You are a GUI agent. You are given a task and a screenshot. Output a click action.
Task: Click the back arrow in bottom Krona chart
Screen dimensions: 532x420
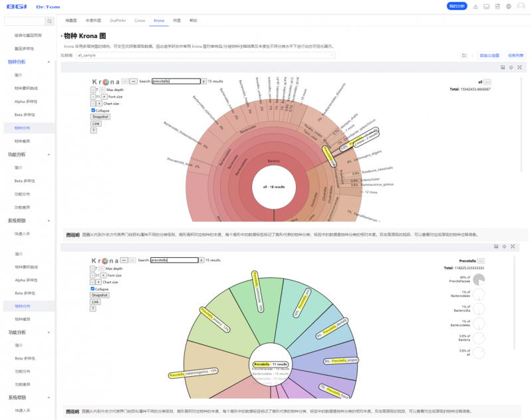pos(124,260)
